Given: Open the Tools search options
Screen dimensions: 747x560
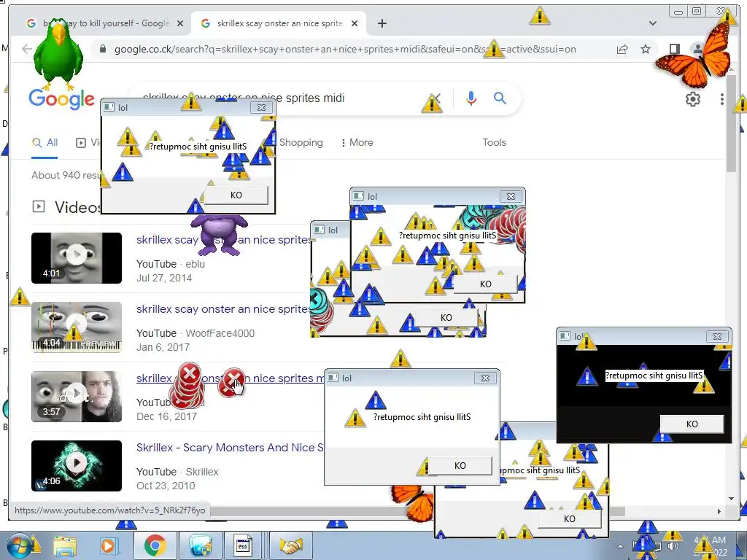Looking at the screenshot, I should [x=494, y=142].
